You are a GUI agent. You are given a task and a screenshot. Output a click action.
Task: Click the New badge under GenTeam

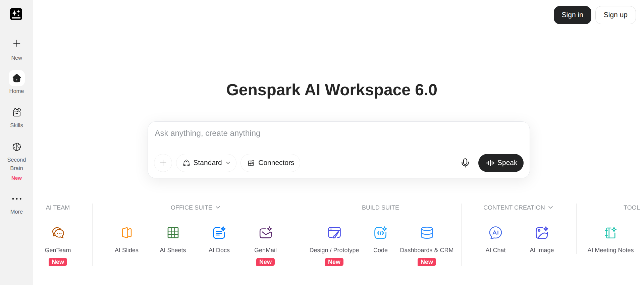[x=58, y=262]
